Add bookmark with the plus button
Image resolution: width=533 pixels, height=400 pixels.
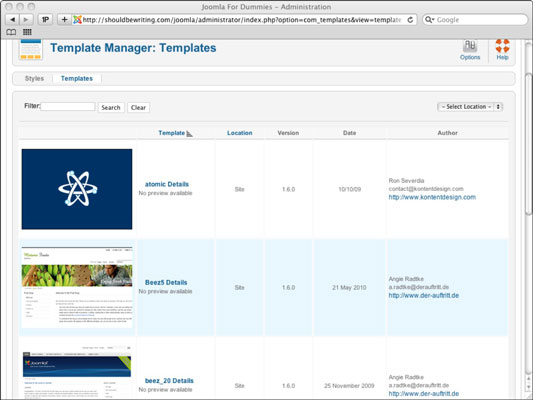pos(64,20)
